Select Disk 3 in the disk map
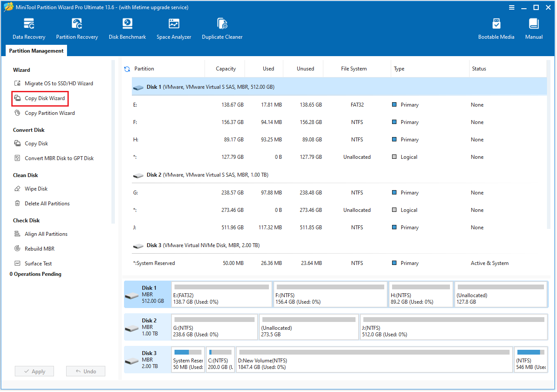This screenshot has height=392, width=557. tap(148, 359)
